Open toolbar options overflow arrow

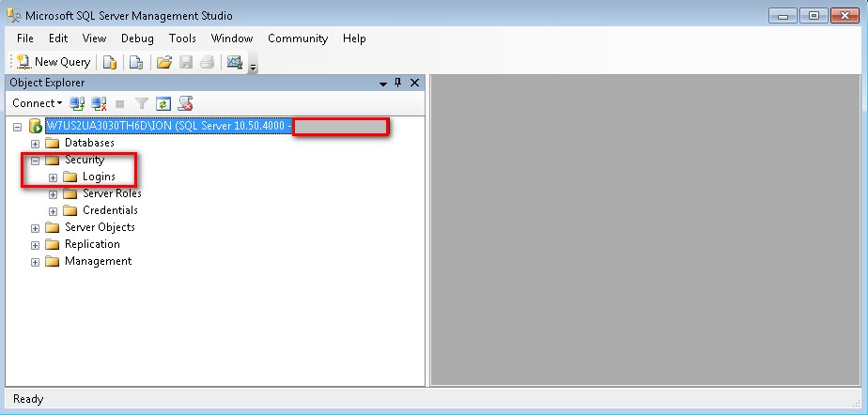[254, 68]
